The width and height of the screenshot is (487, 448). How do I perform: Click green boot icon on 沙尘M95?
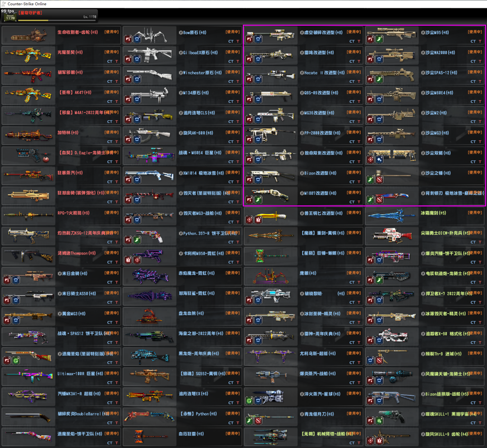pyautogui.click(x=379, y=40)
